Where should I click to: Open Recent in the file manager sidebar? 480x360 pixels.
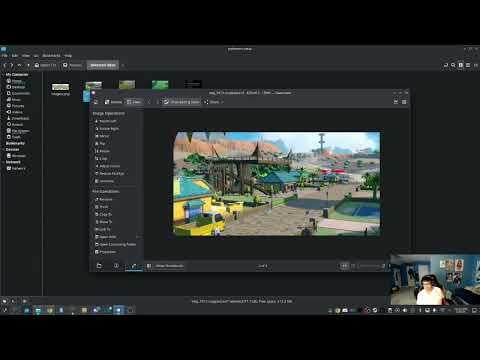(15, 124)
